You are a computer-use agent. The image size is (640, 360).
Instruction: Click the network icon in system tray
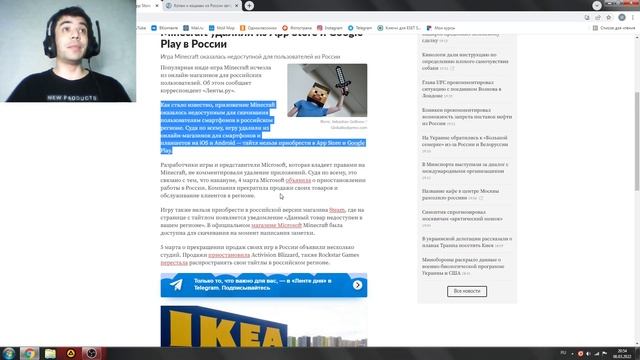[596, 353]
